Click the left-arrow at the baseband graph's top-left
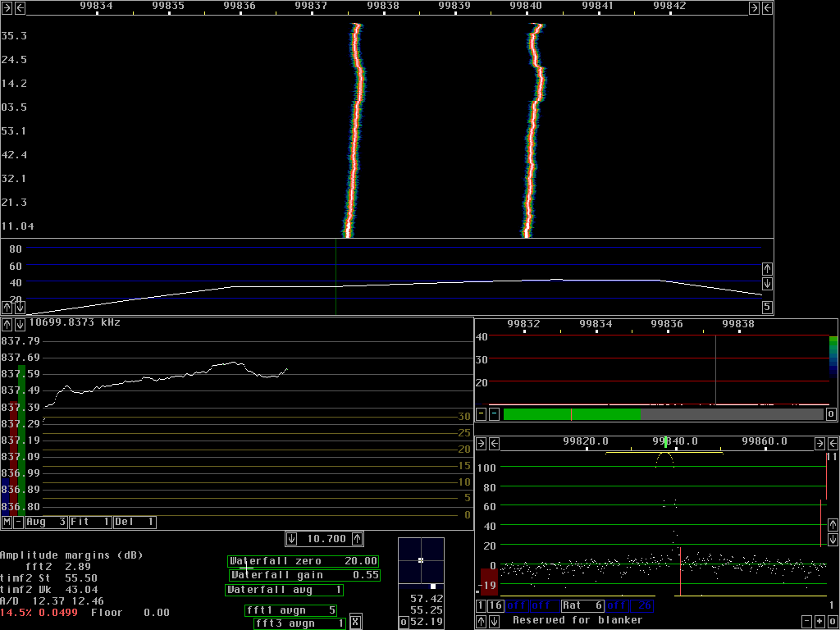The image size is (840, 630). pyautogui.click(x=495, y=443)
